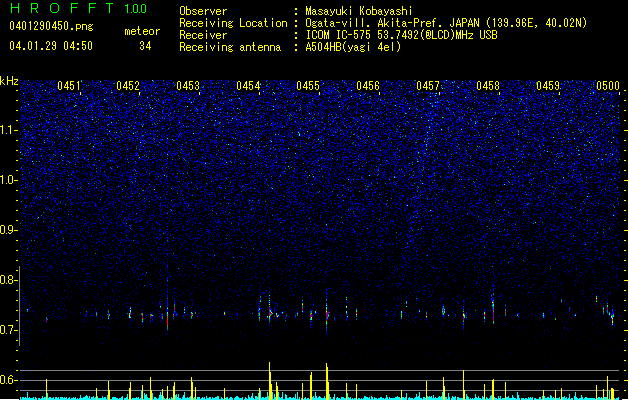Click the Receiving antenna label

230,47
